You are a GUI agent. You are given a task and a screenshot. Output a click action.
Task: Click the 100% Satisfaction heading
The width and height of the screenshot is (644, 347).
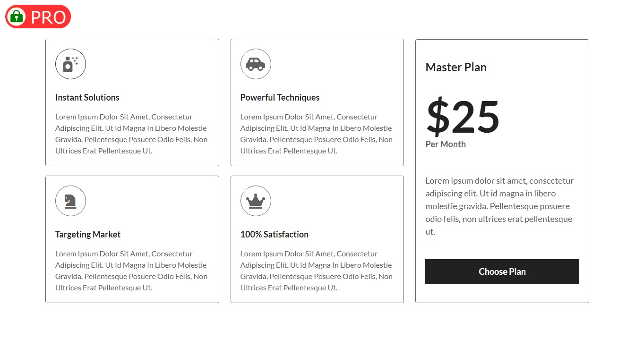[x=274, y=235]
